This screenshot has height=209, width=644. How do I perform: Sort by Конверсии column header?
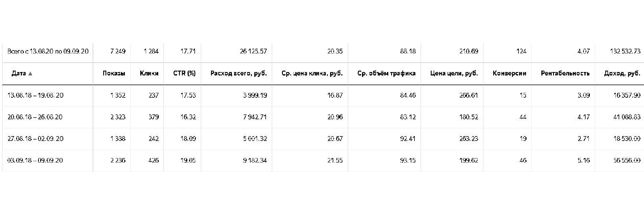tap(509, 73)
